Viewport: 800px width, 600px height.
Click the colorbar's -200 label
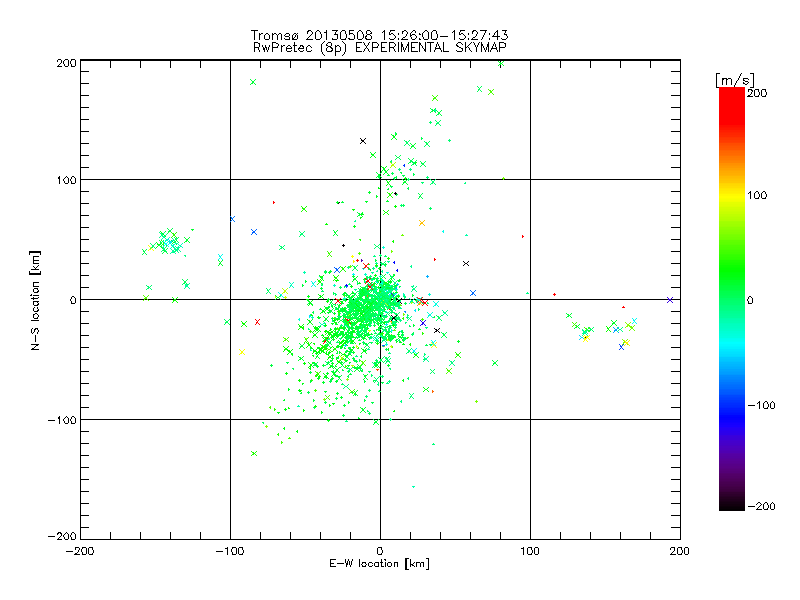pos(761,506)
